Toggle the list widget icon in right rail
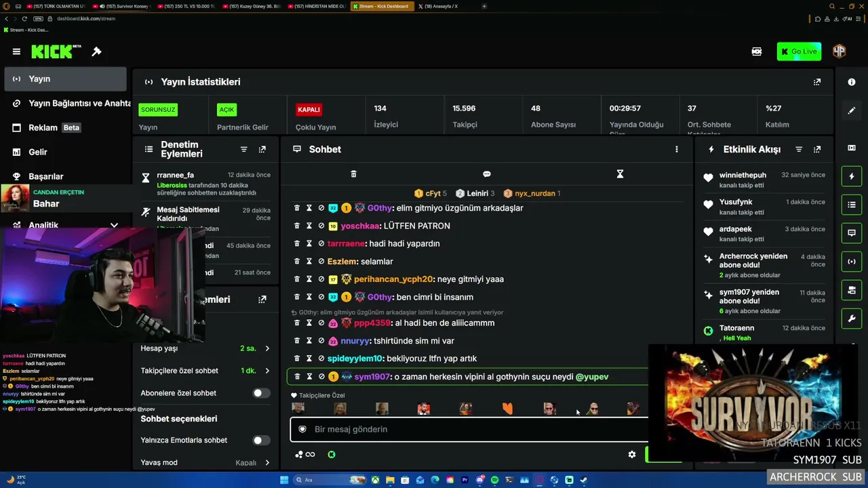Screen dimensions: 868x488 coord(852,204)
